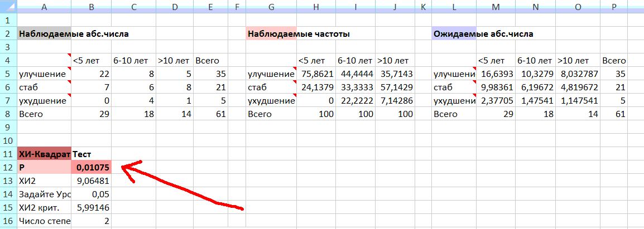Click column header G

click(x=271, y=7)
